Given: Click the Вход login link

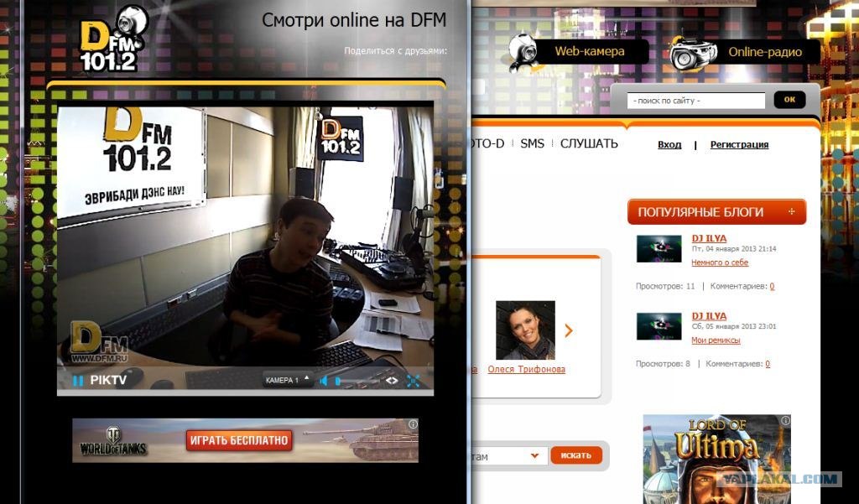Looking at the screenshot, I should [669, 144].
